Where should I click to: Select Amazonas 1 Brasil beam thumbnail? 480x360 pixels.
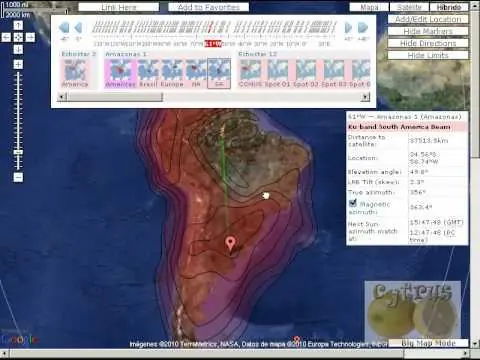coord(148,73)
